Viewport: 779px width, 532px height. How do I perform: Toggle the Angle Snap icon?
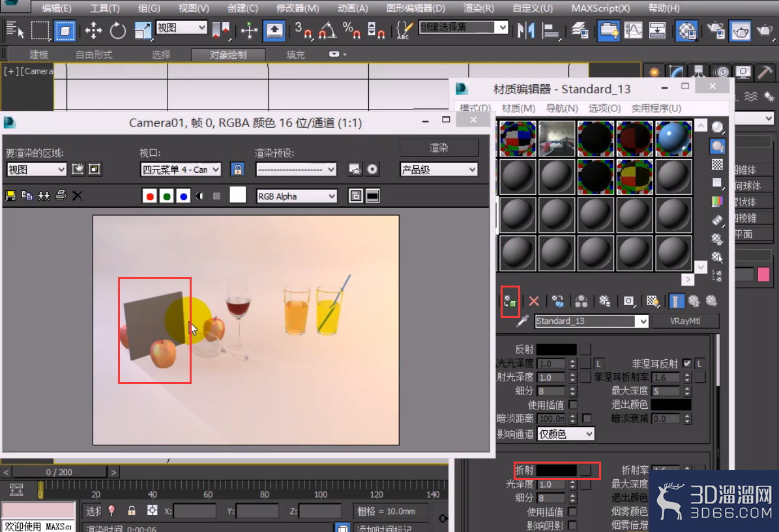(327, 31)
